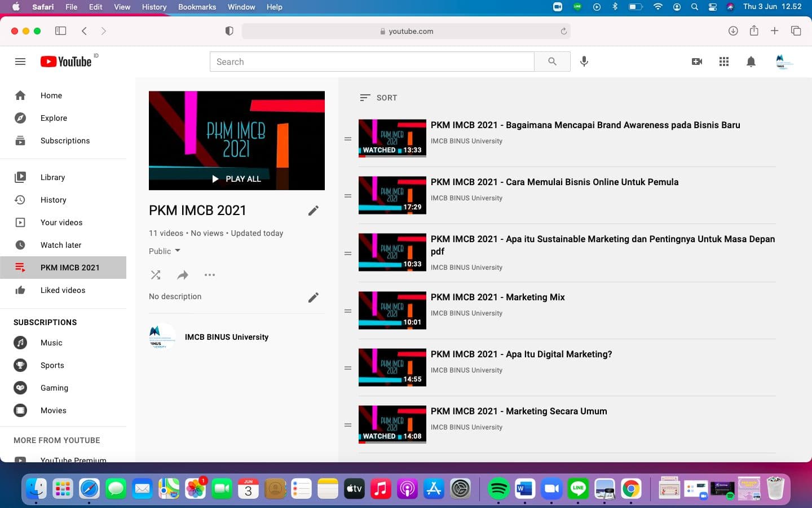Open the IMCB BINUS University channel owner link

(x=227, y=337)
